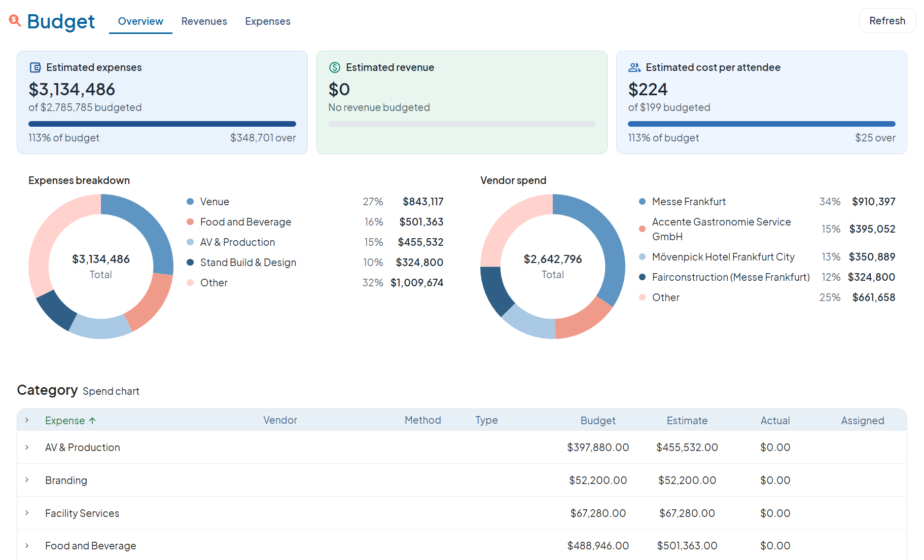924x560 pixels.
Task: Open the Spend chart link
Action: 111,391
